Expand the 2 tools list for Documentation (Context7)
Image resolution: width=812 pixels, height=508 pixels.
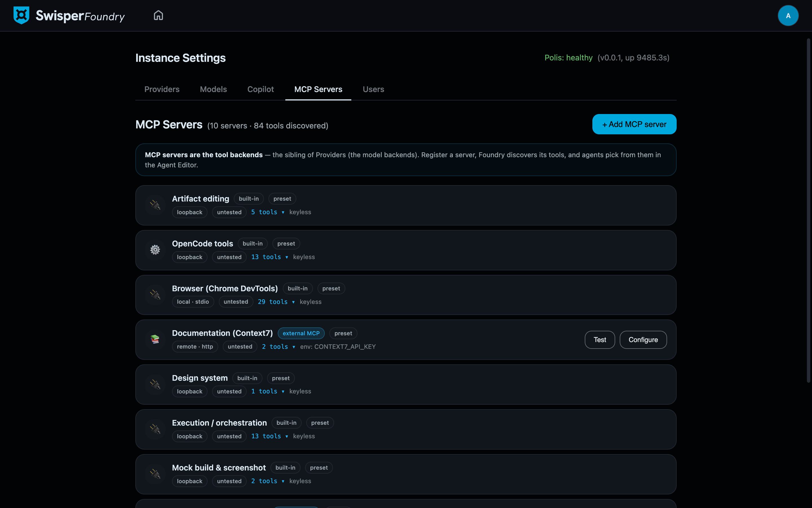(279, 347)
